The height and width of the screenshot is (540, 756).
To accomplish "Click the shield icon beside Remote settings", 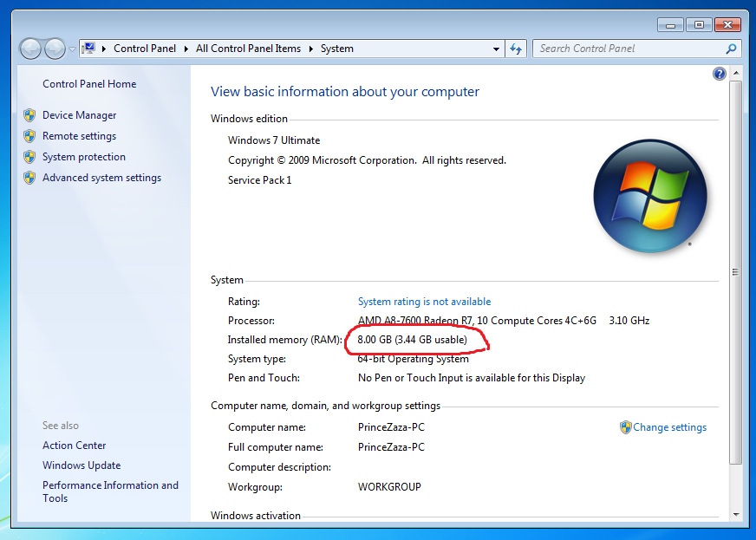I will 29,136.
